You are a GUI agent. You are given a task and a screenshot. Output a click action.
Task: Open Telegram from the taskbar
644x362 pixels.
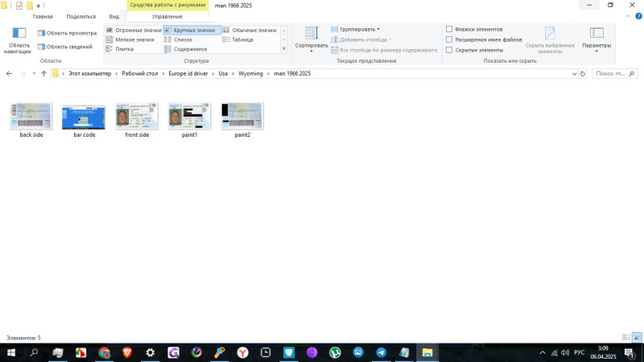coord(381,352)
